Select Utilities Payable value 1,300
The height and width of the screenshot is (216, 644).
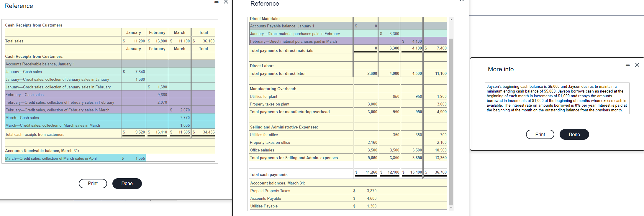(372, 206)
